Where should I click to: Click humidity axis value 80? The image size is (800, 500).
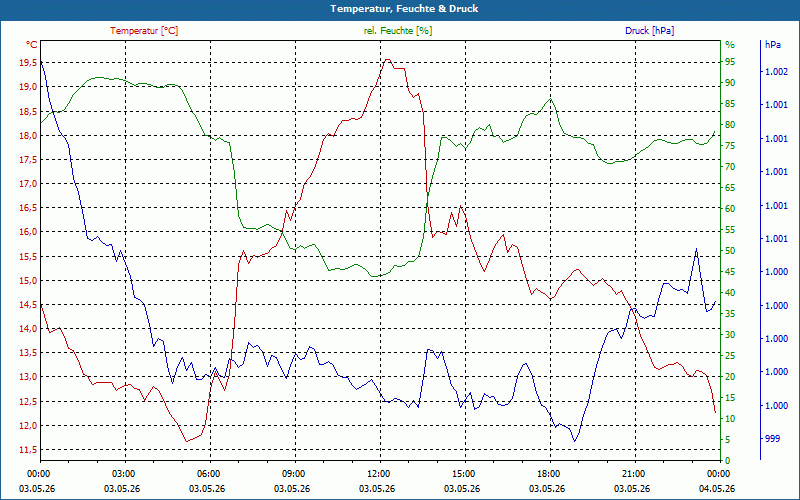pyautogui.click(x=730, y=124)
